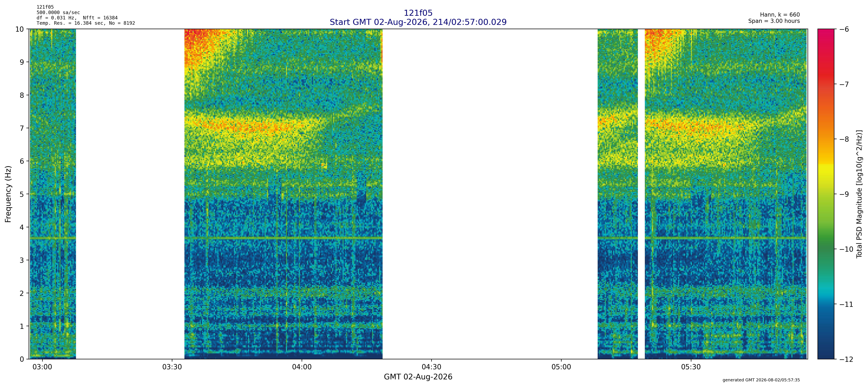
Task: Click the frequency axis tick label "7"
Action: click(x=22, y=128)
